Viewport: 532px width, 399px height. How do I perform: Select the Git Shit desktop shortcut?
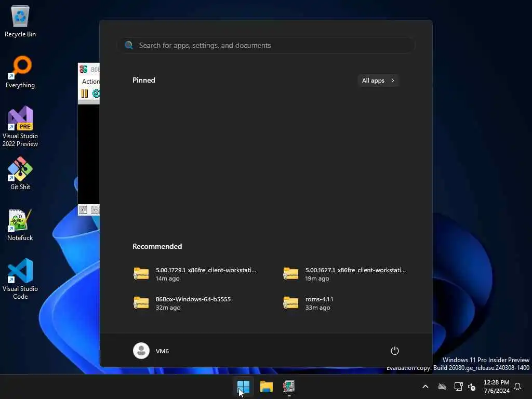(x=20, y=174)
